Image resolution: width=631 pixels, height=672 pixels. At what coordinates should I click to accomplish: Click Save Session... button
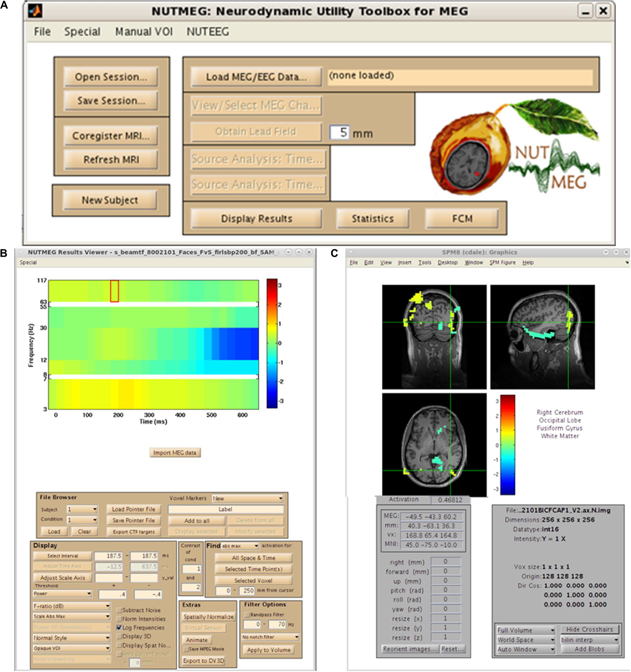pyautogui.click(x=111, y=100)
